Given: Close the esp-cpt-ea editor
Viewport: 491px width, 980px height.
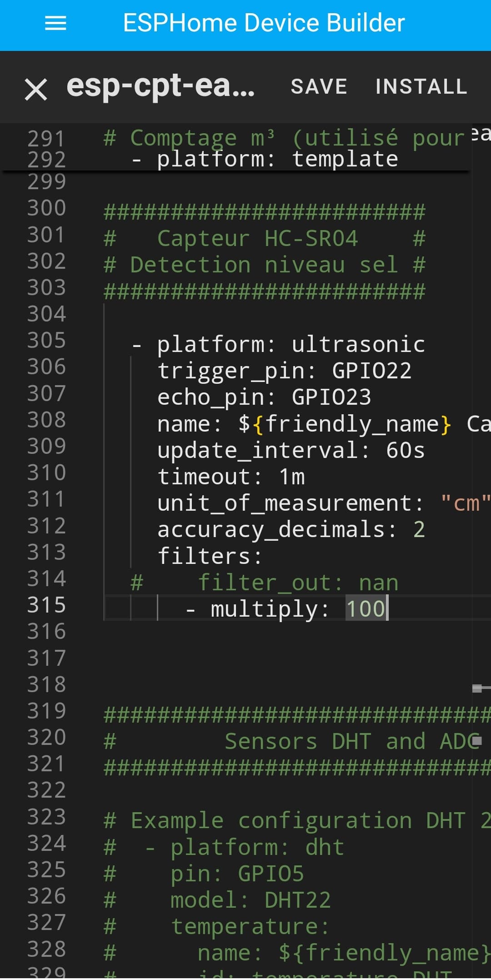Looking at the screenshot, I should pyautogui.click(x=36, y=89).
